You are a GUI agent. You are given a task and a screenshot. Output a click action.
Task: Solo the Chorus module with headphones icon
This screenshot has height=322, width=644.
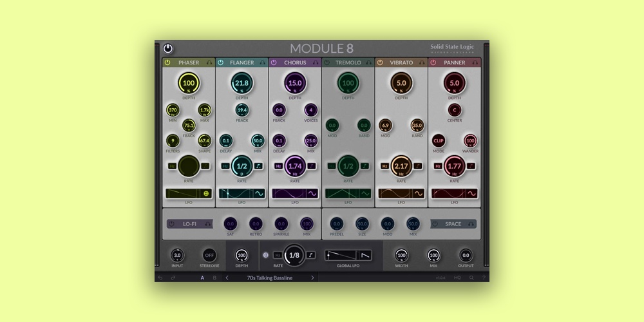(x=316, y=63)
